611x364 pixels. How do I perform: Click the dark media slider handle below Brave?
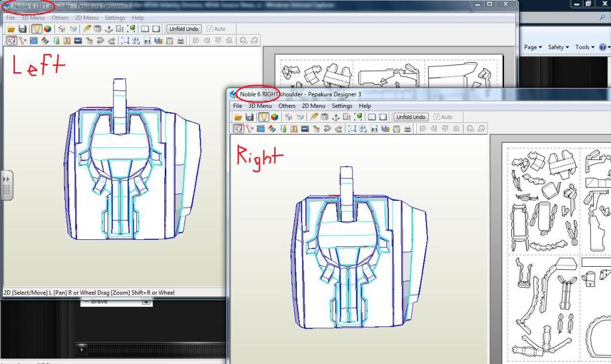coord(81,350)
